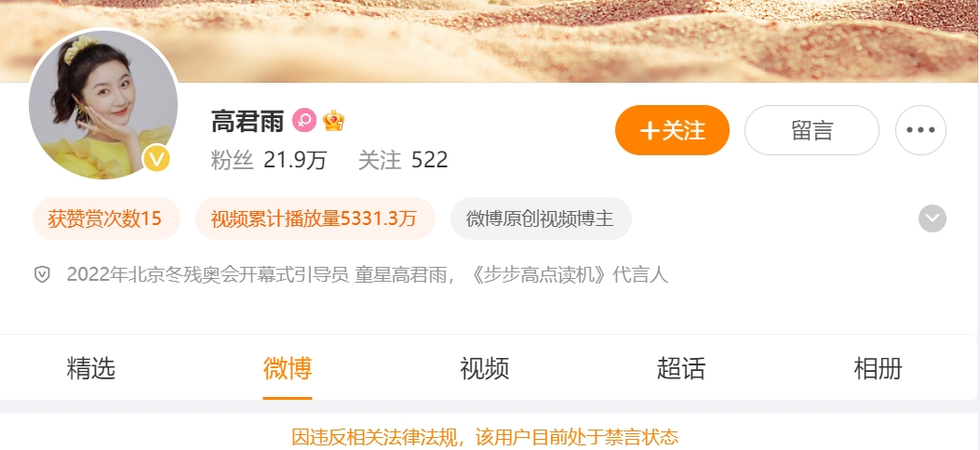This screenshot has width=980, height=450.
Task: Click the shield icon beside the bio
Action: pos(42,274)
